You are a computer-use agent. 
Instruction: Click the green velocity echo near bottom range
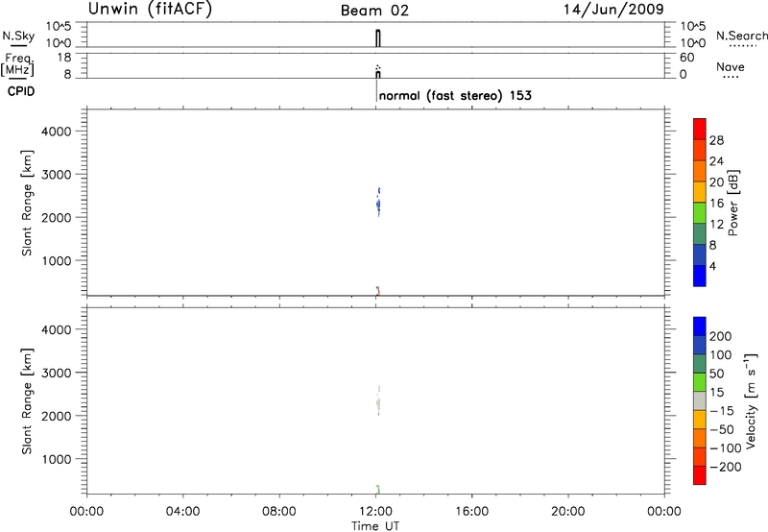coord(377,489)
